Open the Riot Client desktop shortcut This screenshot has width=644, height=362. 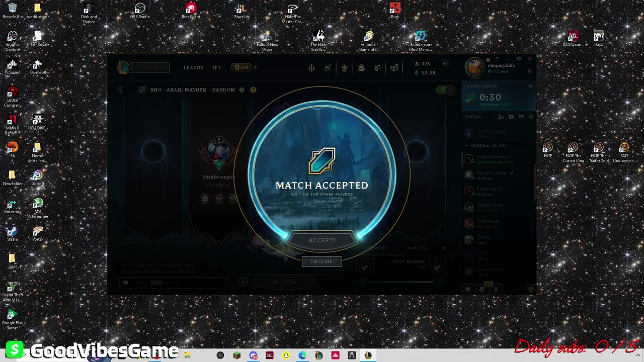pos(191,10)
